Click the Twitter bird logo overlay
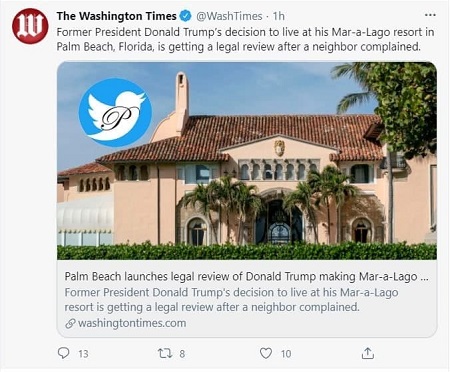This screenshot has width=450, height=372. (x=115, y=112)
